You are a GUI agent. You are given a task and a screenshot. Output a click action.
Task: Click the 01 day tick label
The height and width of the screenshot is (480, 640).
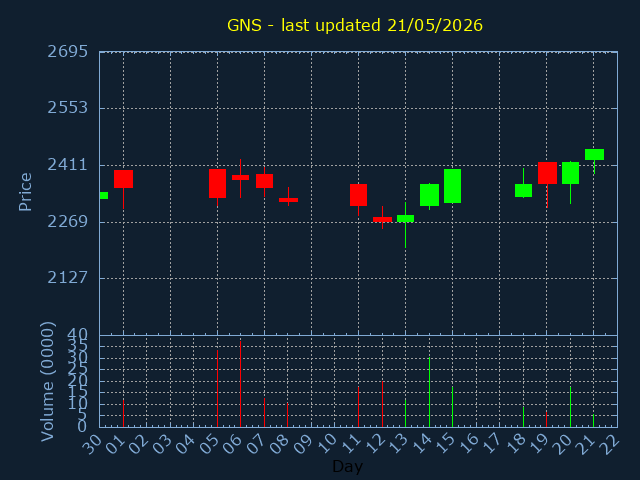pyautogui.click(x=116, y=443)
